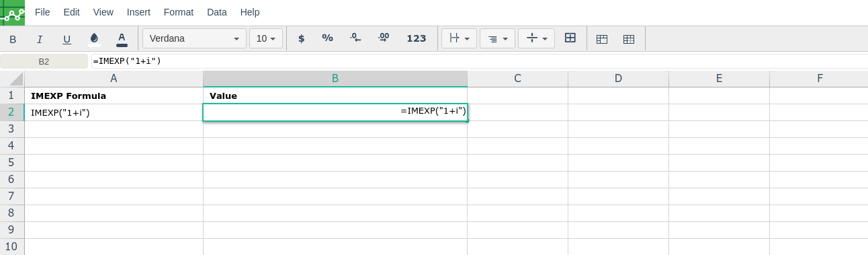Apply currency format with dollar icon

[301, 38]
